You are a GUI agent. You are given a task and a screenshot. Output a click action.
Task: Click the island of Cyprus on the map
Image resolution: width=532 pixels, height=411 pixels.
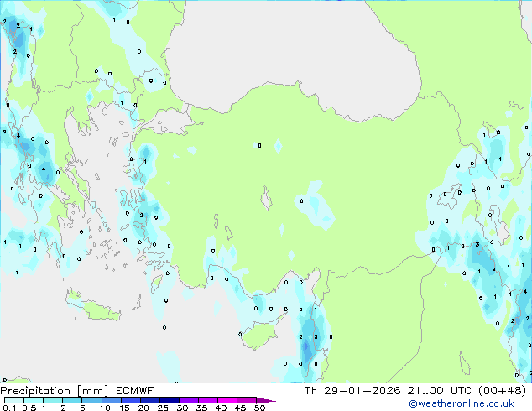(x=261, y=334)
